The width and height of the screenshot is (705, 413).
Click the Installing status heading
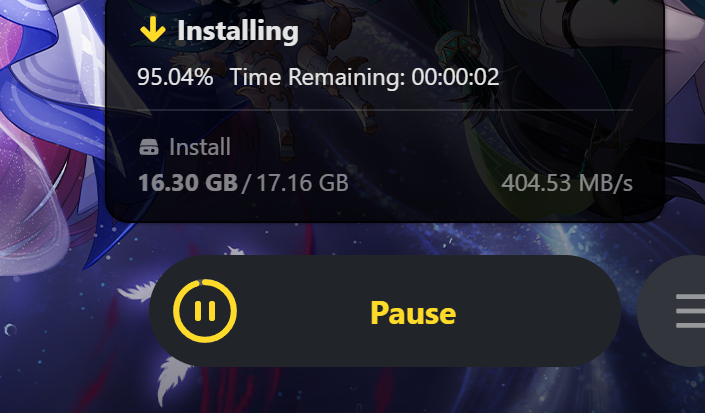click(x=238, y=31)
